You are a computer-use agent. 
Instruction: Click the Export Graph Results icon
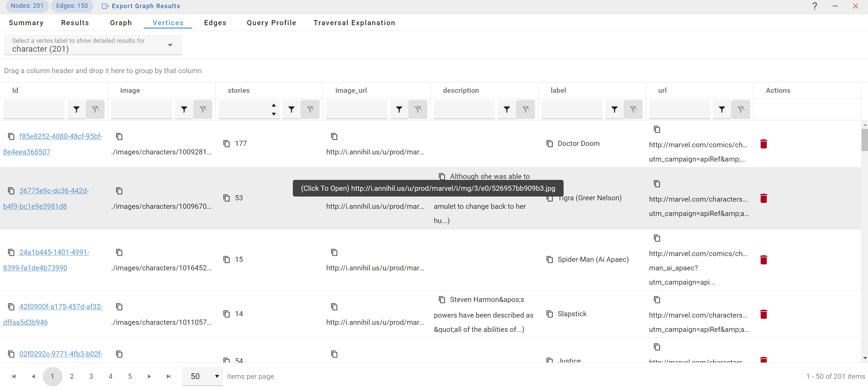105,6
